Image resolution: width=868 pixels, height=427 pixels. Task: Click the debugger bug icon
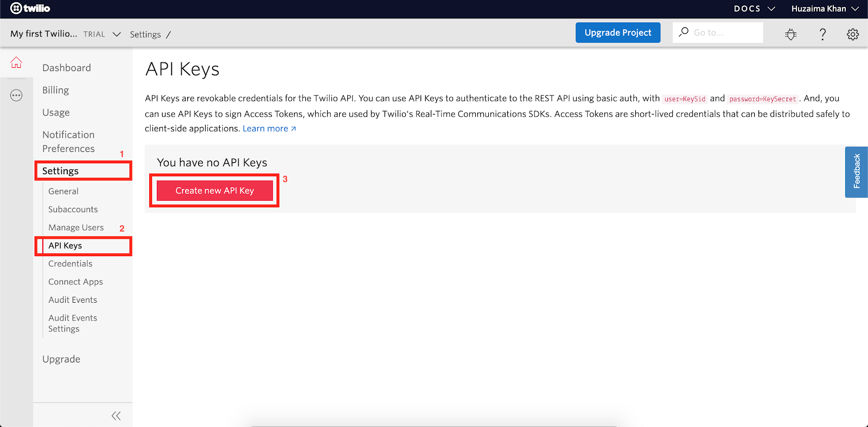(x=791, y=34)
